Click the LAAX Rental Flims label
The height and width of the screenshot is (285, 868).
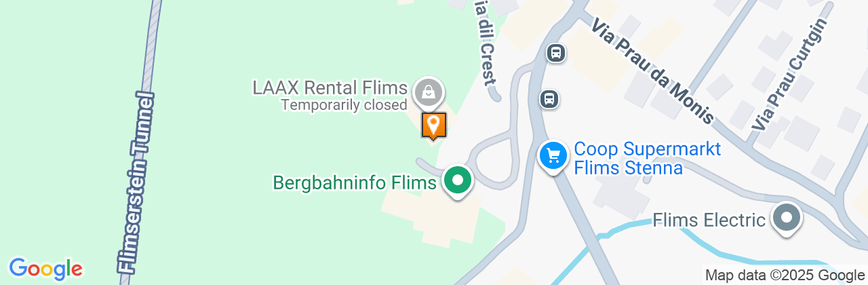330,88
